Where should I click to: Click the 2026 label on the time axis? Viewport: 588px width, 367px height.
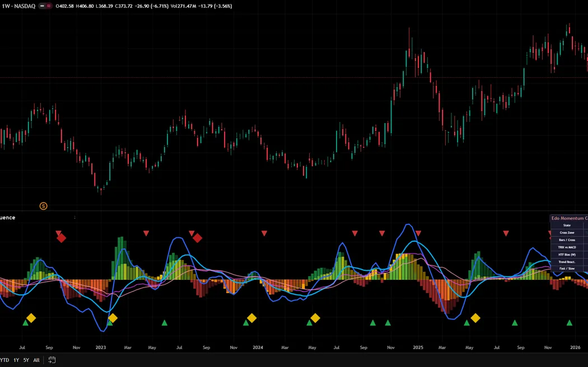(575, 347)
